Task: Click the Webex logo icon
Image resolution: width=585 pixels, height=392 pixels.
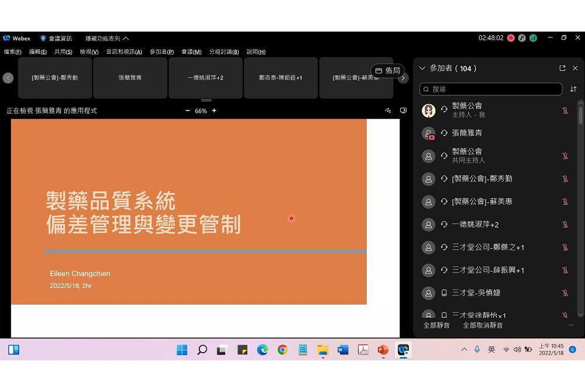Action: 6,38
